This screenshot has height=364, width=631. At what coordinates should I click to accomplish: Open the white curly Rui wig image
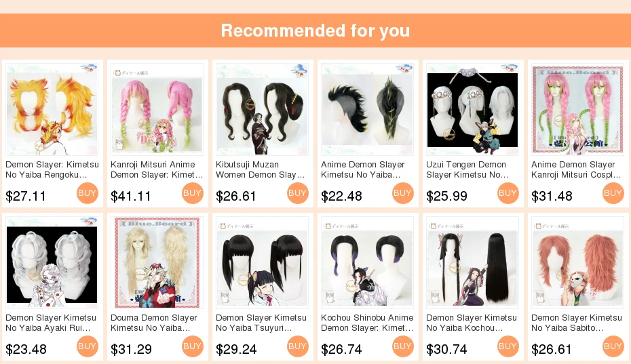tap(52, 262)
